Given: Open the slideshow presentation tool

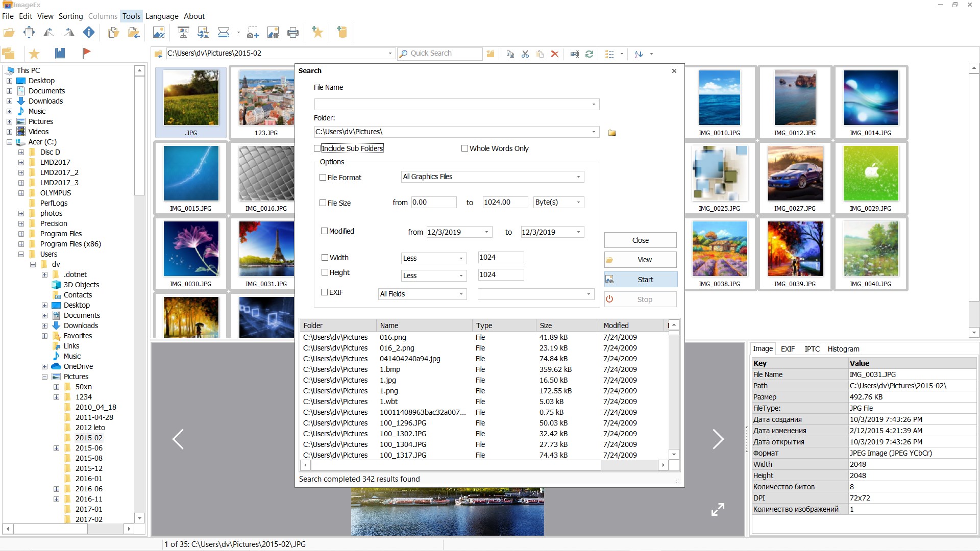Looking at the screenshot, I should click(x=183, y=33).
